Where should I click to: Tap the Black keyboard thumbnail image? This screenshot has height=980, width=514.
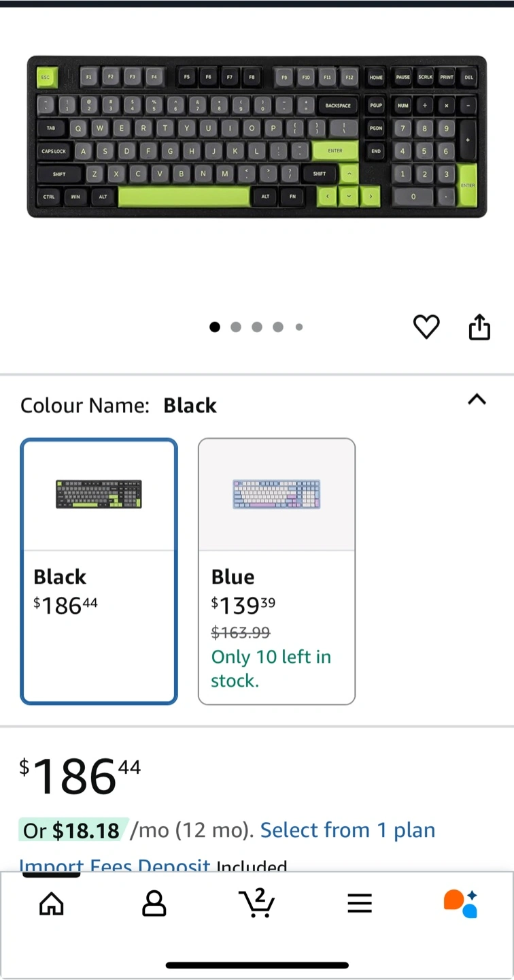tap(99, 494)
